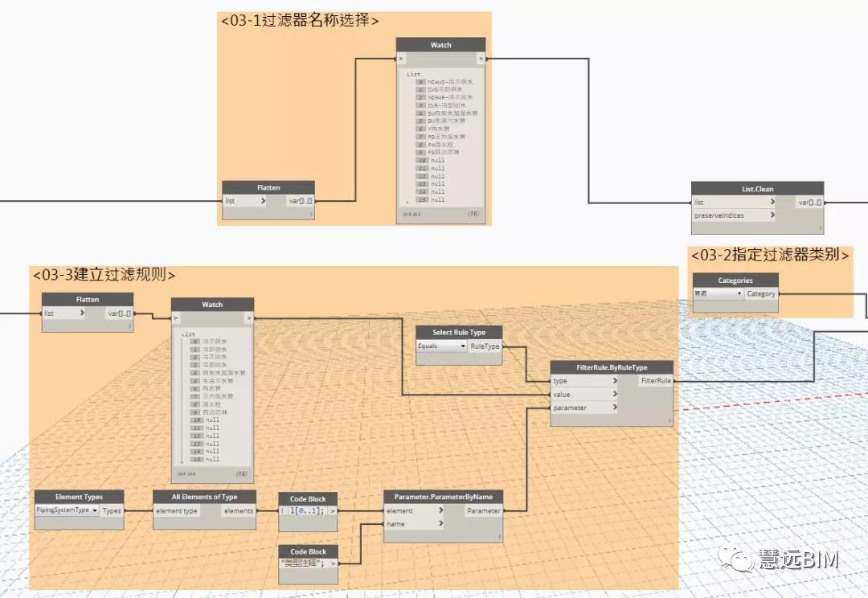Click the "类型注释" code block text field

(x=303, y=563)
